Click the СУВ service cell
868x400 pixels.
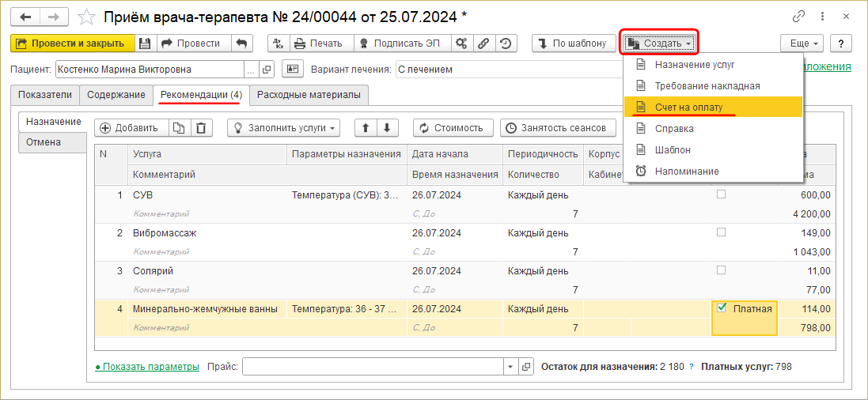coord(207,195)
